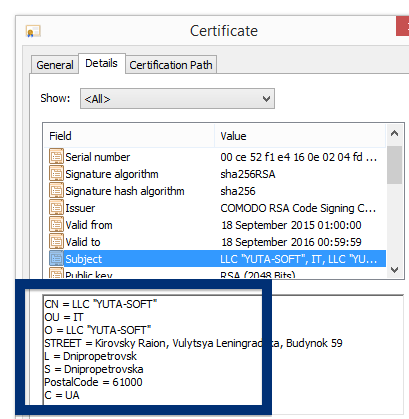Click the Signature algorithm field icon
The image size is (409, 419).
click(56, 173)
